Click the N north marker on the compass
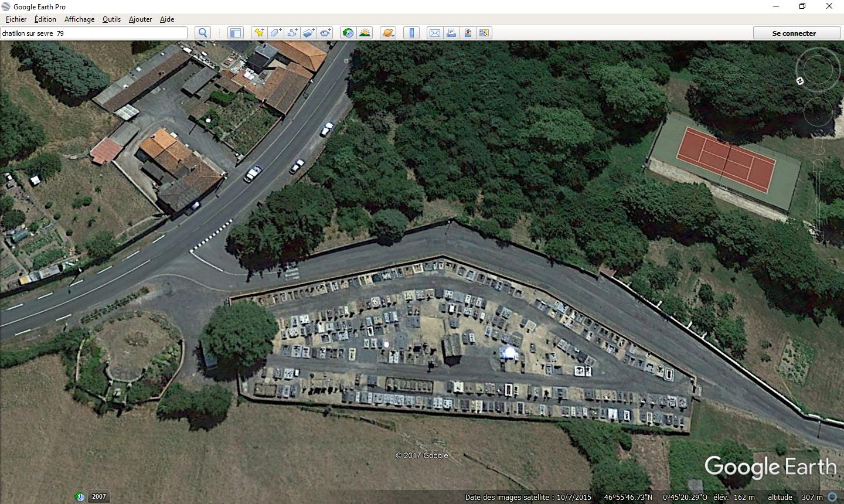The height and width of the screenshot is (504, 844). [800, 81]
